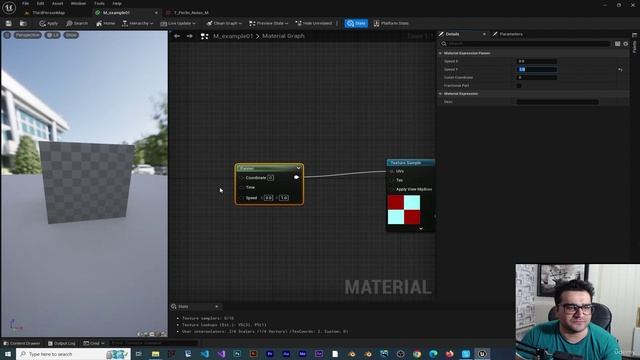Toggle the Fractional Part checkbox
The height and width of the screenshot is (360, 640).
[519, 86]
